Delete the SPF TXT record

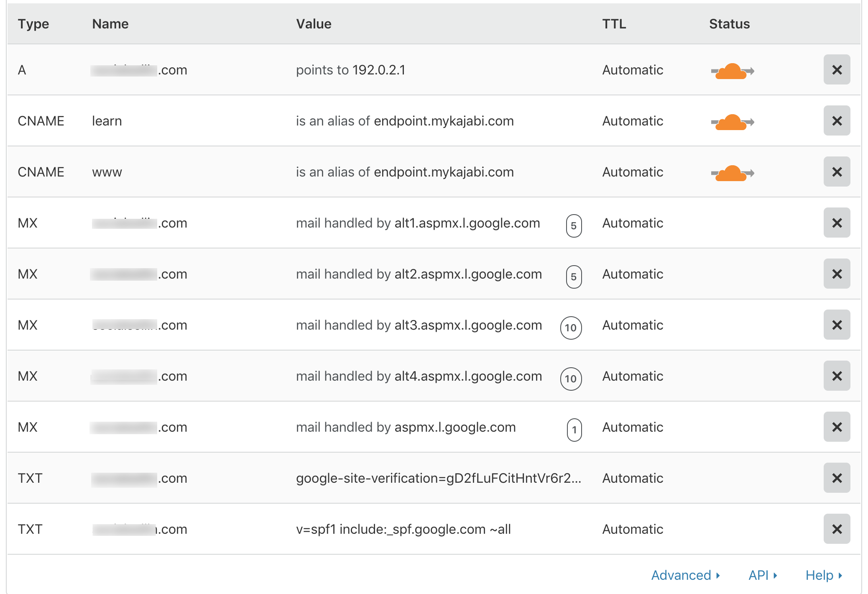point(837,529)
